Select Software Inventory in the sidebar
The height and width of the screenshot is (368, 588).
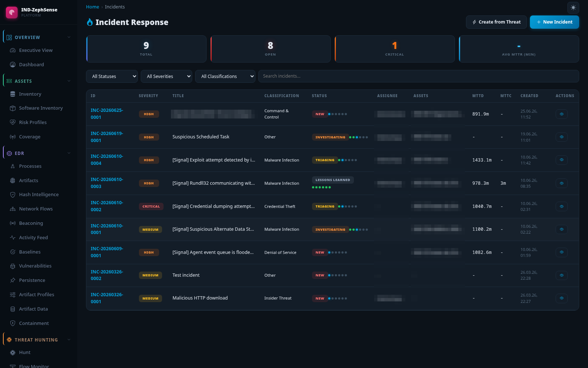(41, 108)
